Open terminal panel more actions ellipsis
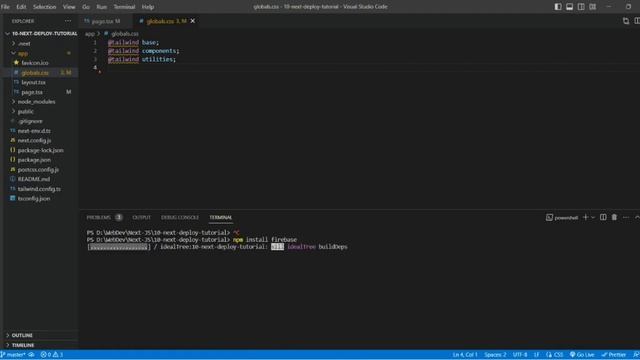This screenshot has height=360, width=640. click(626, 218)
